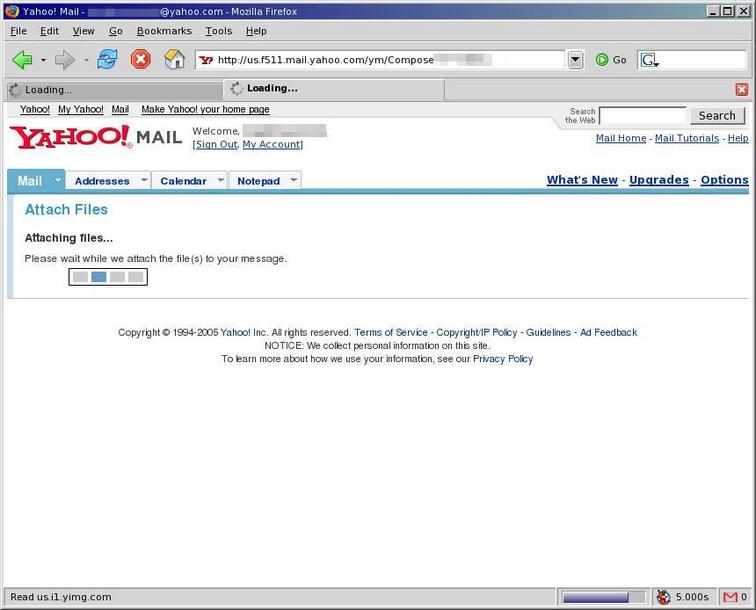756x610 pixels.
Task: Click the grey Forward arrow button
Action: pos(65,60)
